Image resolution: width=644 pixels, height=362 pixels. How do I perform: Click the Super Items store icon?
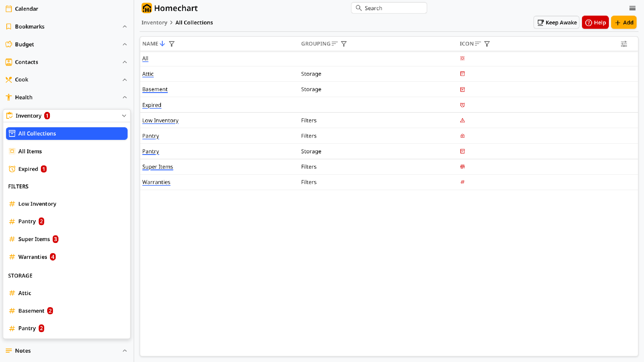462,167
